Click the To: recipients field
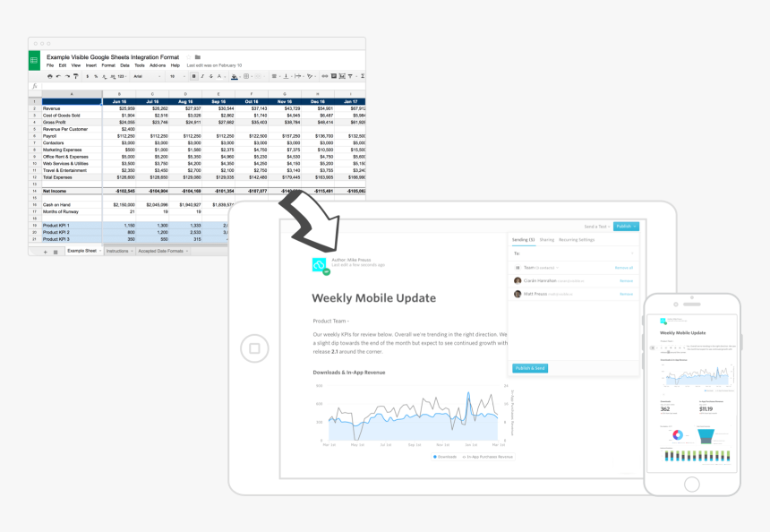Screen dimensions: 770x532 click(574, 253)
